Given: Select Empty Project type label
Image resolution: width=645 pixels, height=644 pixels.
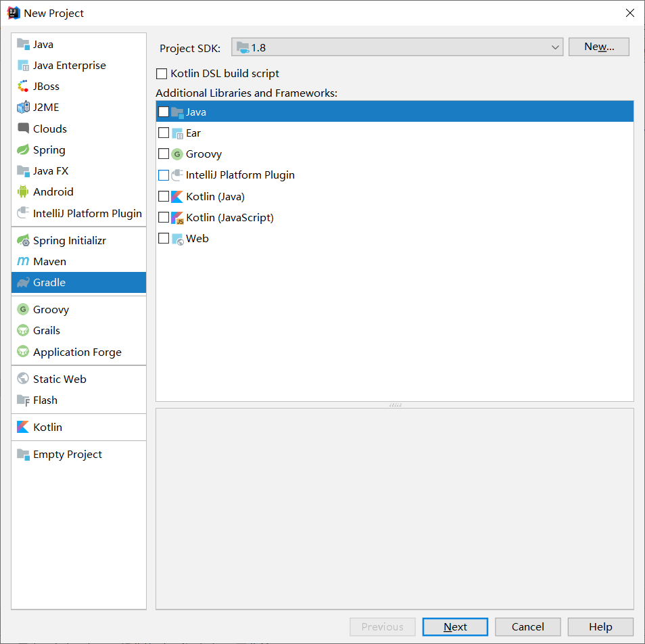Looking at the screenshot, I should [68, 455].
